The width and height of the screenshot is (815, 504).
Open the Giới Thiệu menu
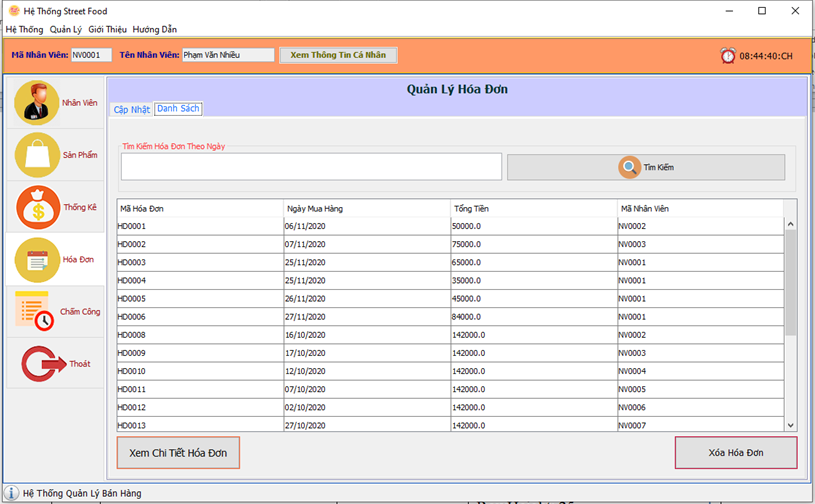(107, 29)
